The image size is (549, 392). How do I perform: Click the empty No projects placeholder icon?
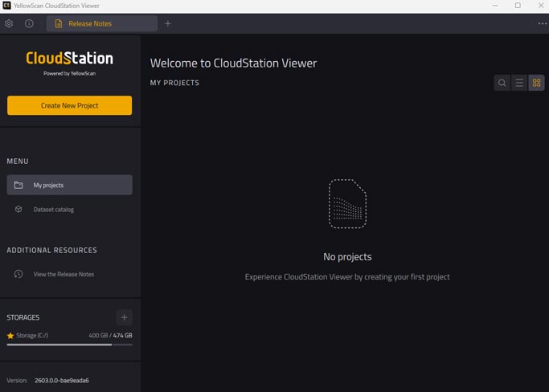pyautogui.click(x=347, y=204)
